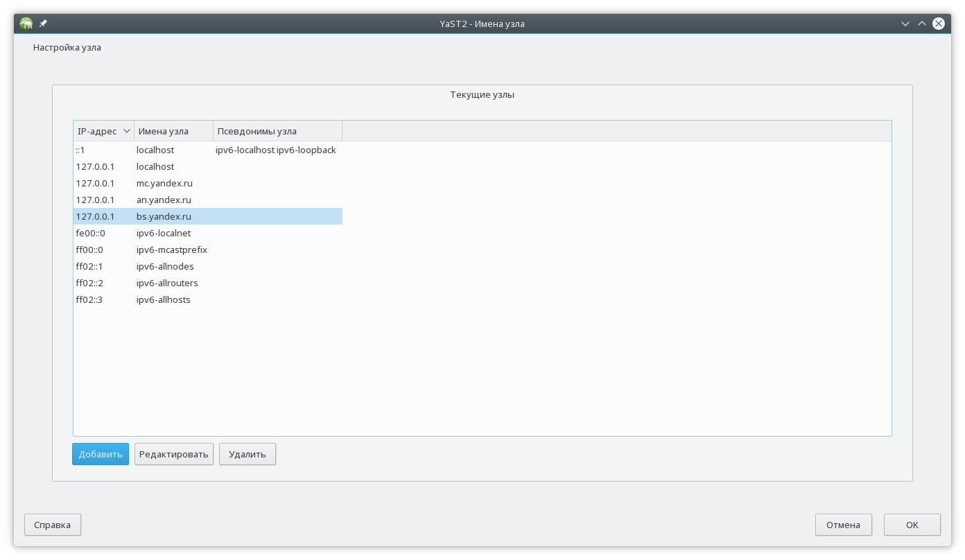This screenshot has width=965, height=560.
Task: Cancel changes with the Отмена button
Action: (x=844, y=525)
